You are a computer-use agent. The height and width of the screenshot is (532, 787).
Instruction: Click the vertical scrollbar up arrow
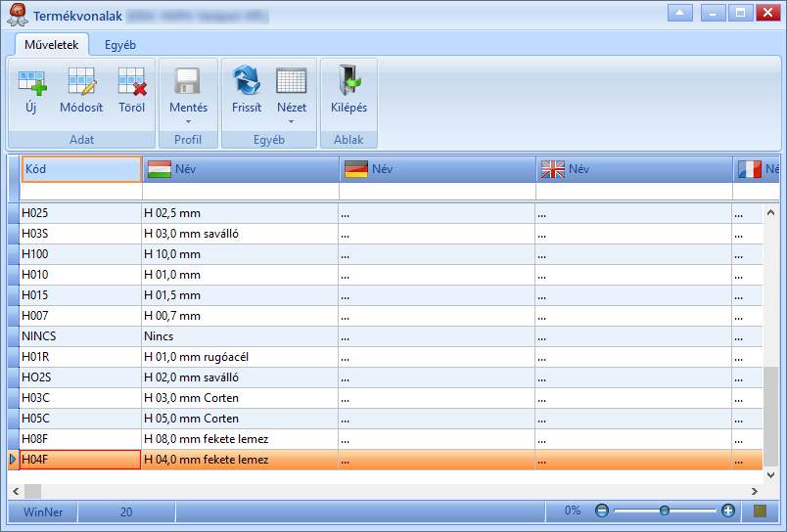coord(771,212)
